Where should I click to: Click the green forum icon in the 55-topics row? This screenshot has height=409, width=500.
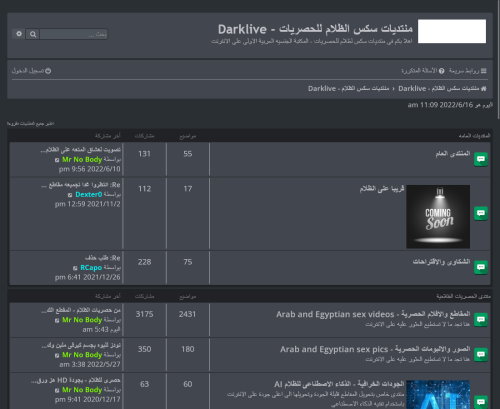tap(481, 159)
